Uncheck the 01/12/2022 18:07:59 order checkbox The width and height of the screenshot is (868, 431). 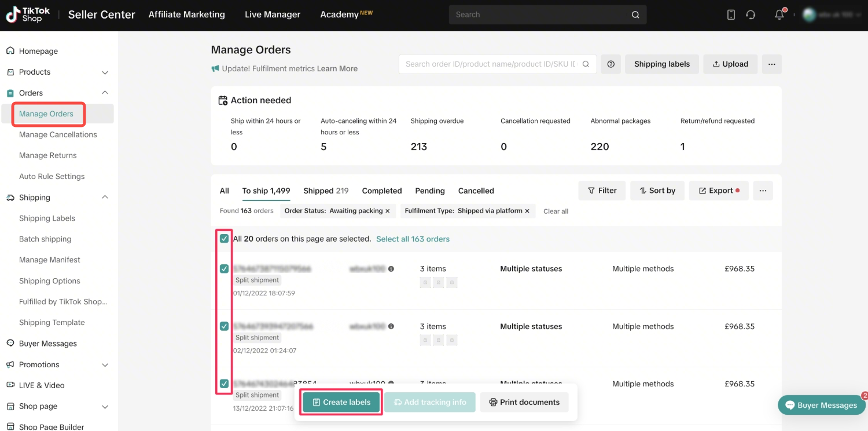225,269
